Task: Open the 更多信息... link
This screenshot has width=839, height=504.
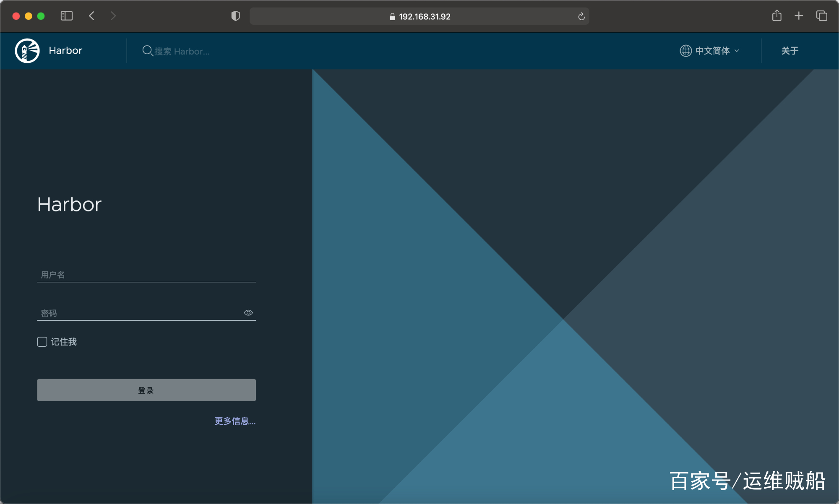Action: [235, 421]
